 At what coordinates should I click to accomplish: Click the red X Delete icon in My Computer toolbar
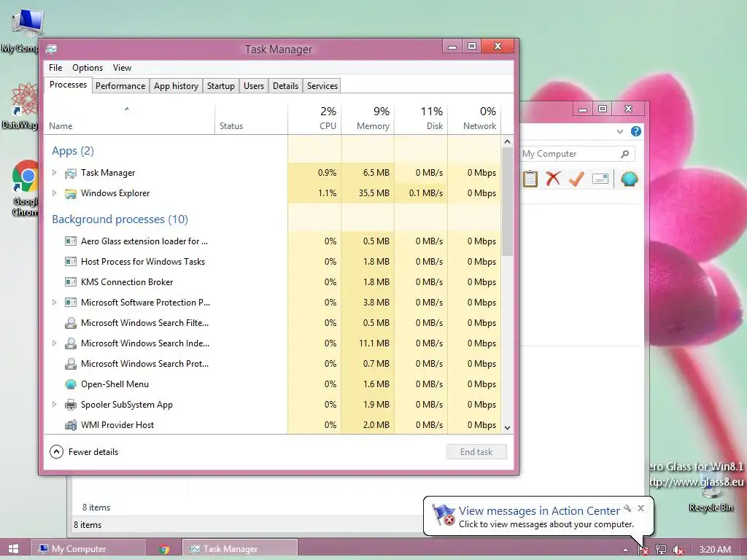click(553, 179)
